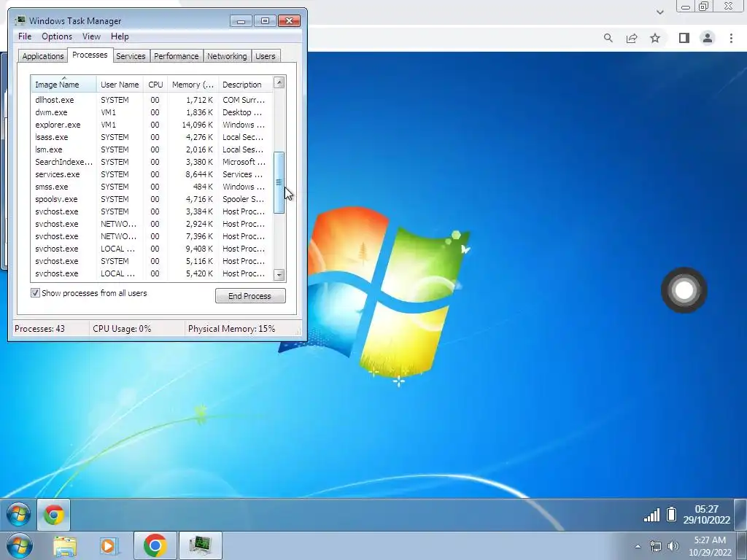Viewport: 747px width, 560px height.
Task: Open the Options menu in Task Manager
Action: click(x=57, y=36)
